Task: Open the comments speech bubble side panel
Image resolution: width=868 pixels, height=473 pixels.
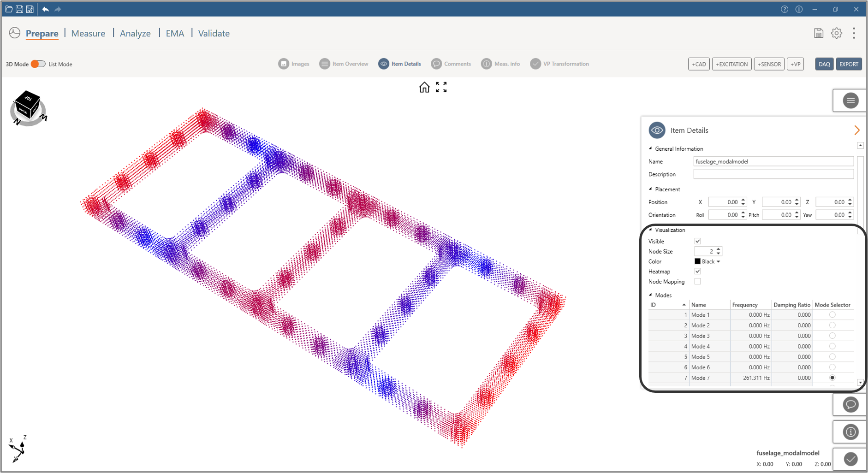Action: (850, 405)
